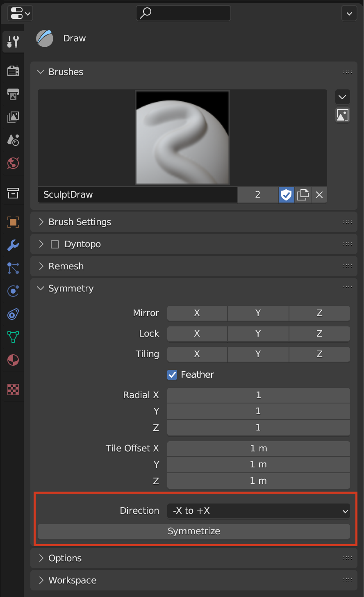The height and width of the screenshot is (597, 364).
Task: Open the View Layer properties tab
Action: click(x=13, y=117)
